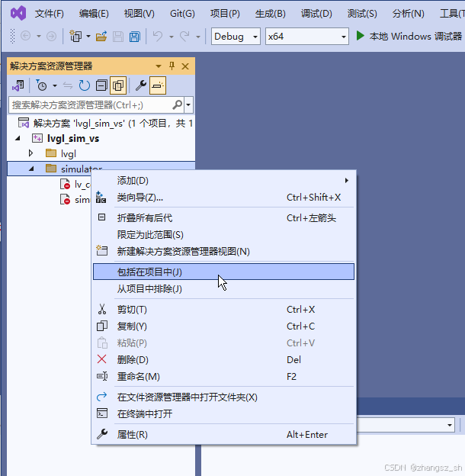
Task: Click the open file folder icon
Action: click(x=101, y=37)
